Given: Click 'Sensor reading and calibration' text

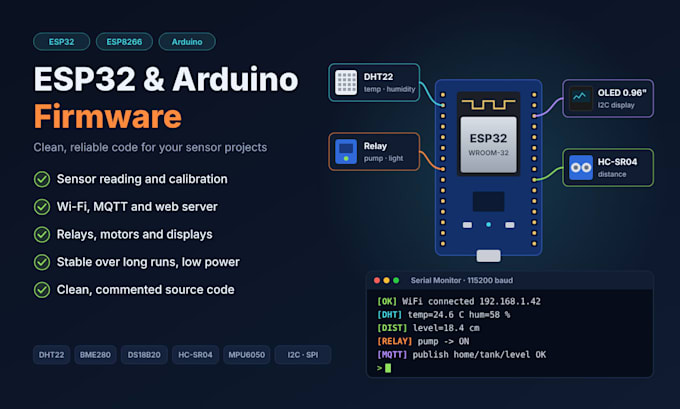Looking at the screenshot, I should click(x=142, y=179).
